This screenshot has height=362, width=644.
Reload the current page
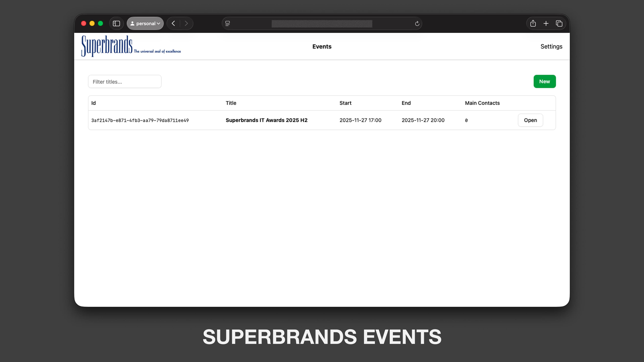pos(417,23)
